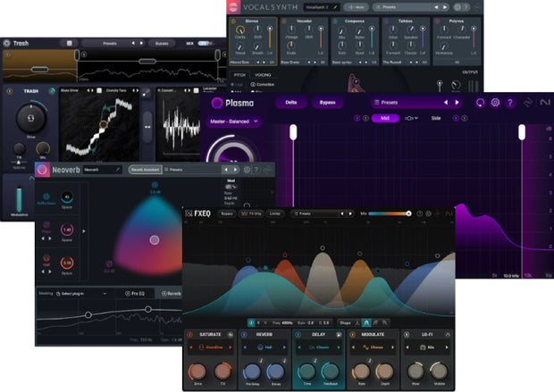Click Neoverb blend pad center puck
Viewport: 554px width, 392px height.
154,240
